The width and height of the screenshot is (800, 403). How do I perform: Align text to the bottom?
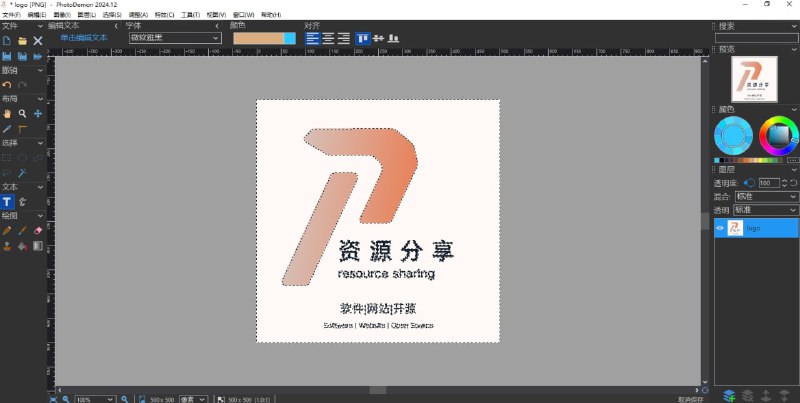click(393, 38)
